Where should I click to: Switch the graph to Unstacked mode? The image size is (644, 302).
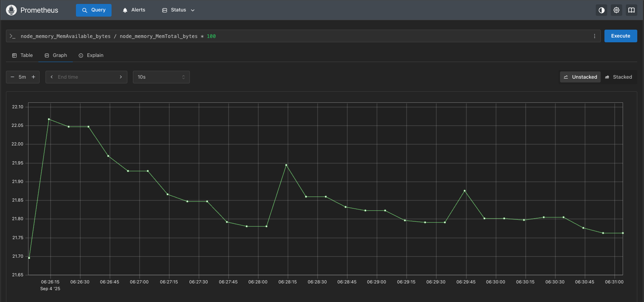pos(580,77)
